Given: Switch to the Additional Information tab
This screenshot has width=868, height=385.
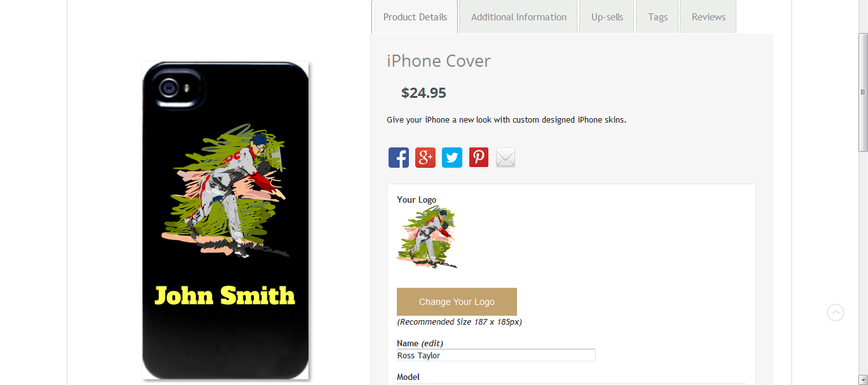Looking at the screenshot, I should pyautogui.click(x=518, y=17).
